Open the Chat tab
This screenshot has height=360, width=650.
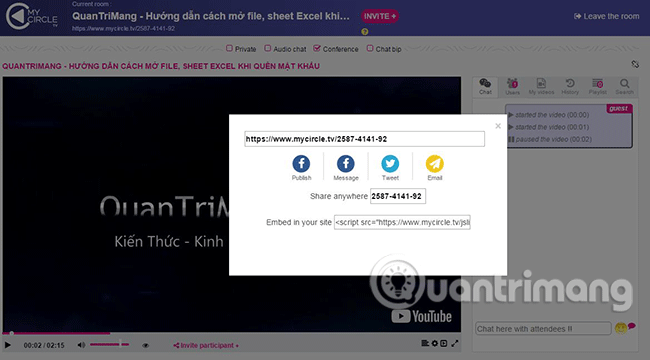tap(485, 86)
